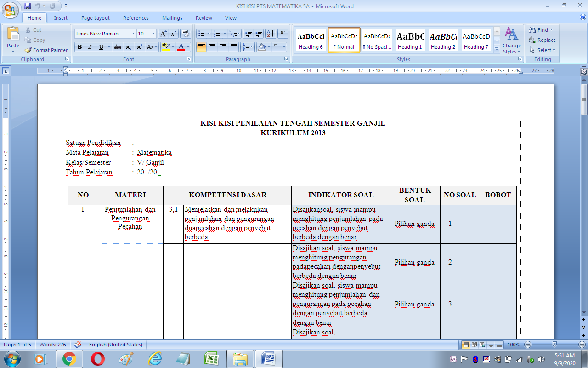Screen dimensions: 588x368
Task: Zoom in with the plus button
Action: pos(582,345)
